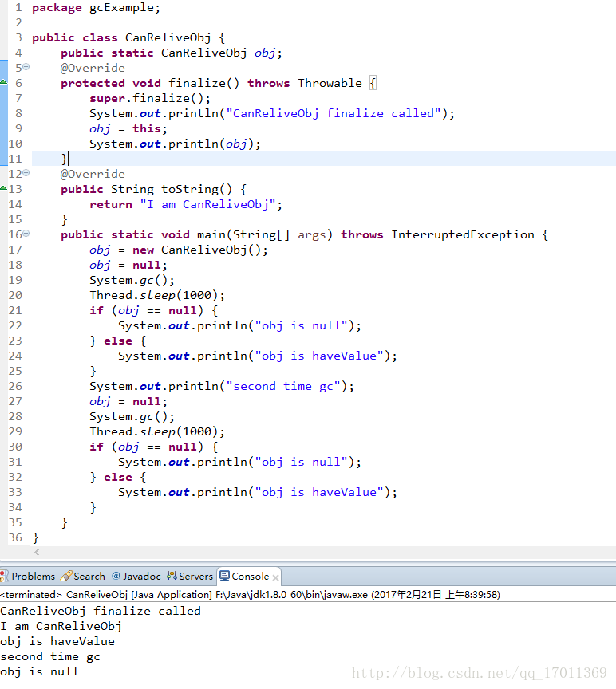The width and height of the screenshot is (616, 689).
Task: Click console output 'obj is null'
Action: click(39, 672)
